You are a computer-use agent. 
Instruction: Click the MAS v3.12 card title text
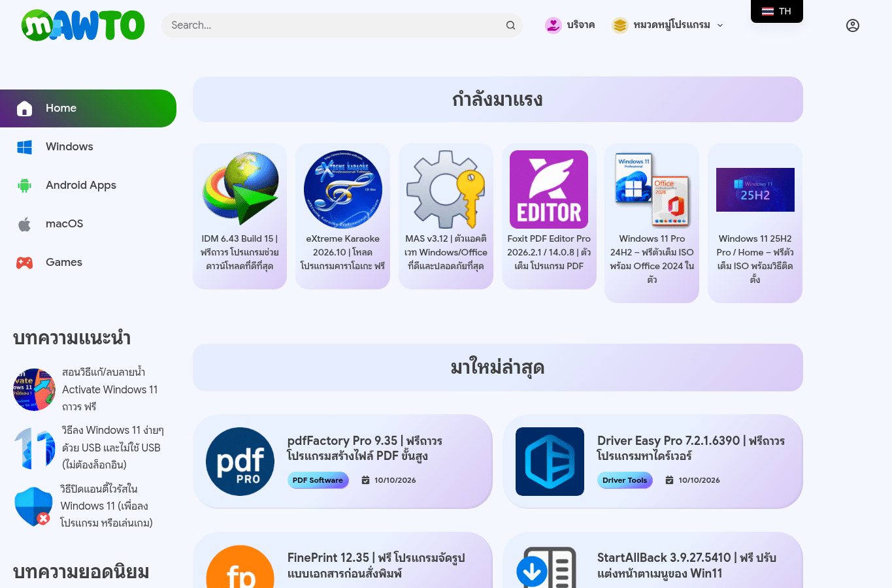click(x=446, y=252)
